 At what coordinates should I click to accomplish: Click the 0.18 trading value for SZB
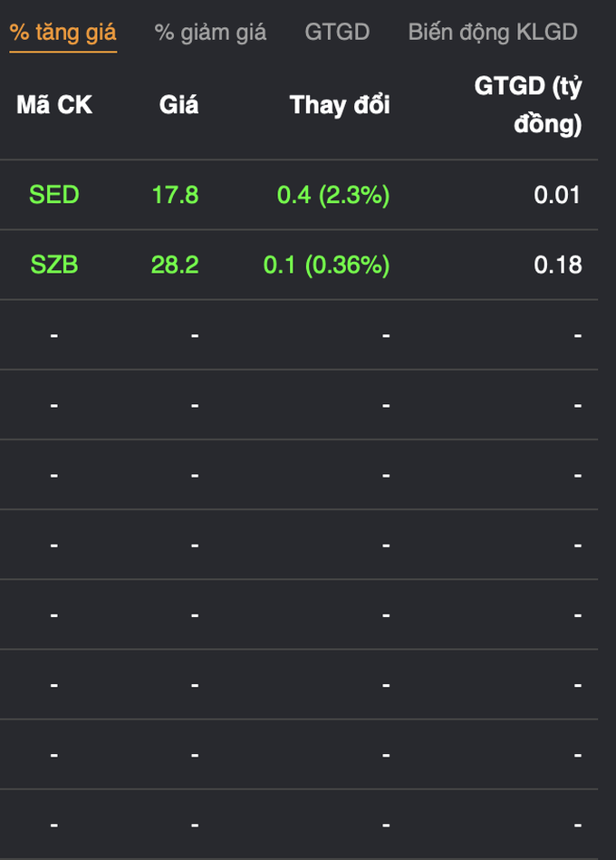click(x=558, y=265)
